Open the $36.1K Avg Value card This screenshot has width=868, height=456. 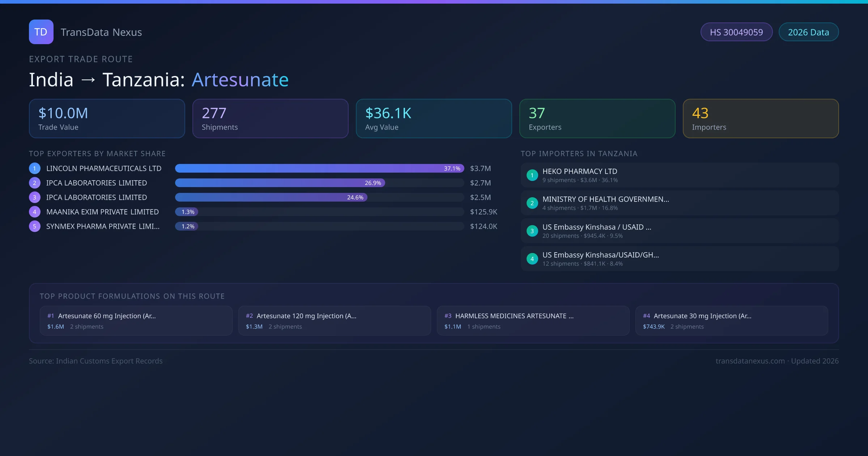click(434, 118)
